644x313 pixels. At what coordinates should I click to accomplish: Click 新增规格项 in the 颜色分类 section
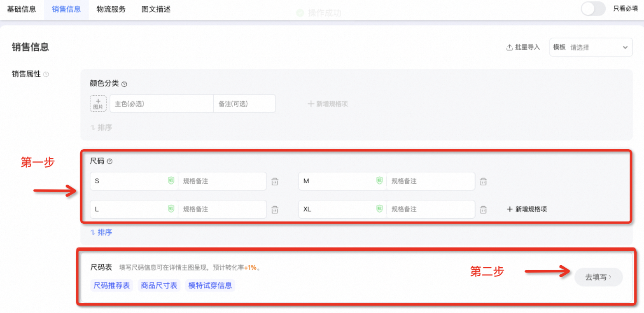click(x=328, y=104)
